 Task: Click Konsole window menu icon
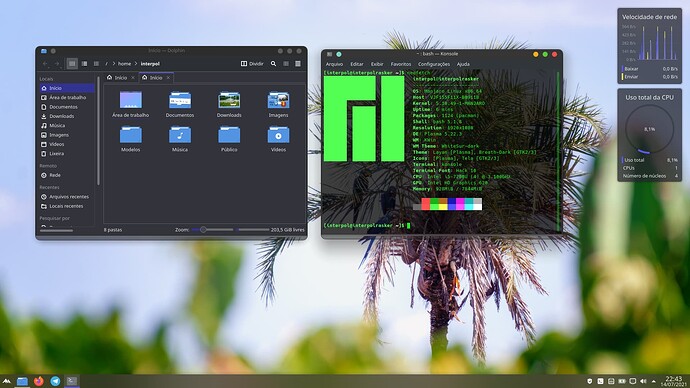(x=329, y=54)
